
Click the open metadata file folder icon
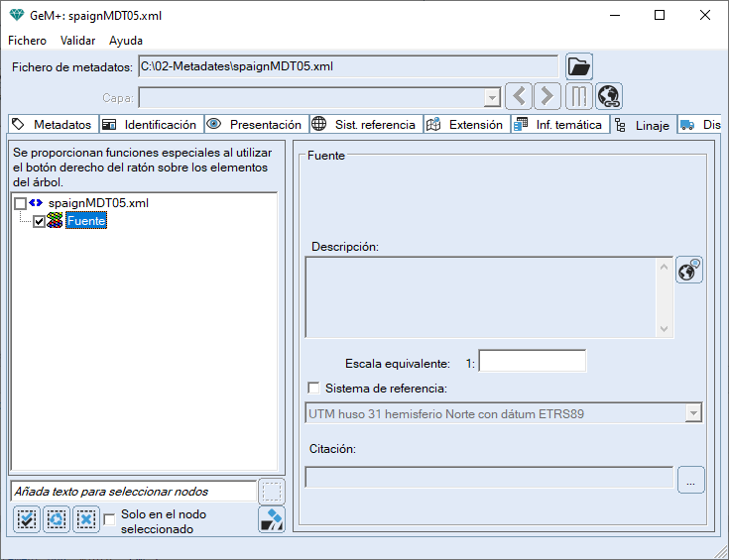579,67
